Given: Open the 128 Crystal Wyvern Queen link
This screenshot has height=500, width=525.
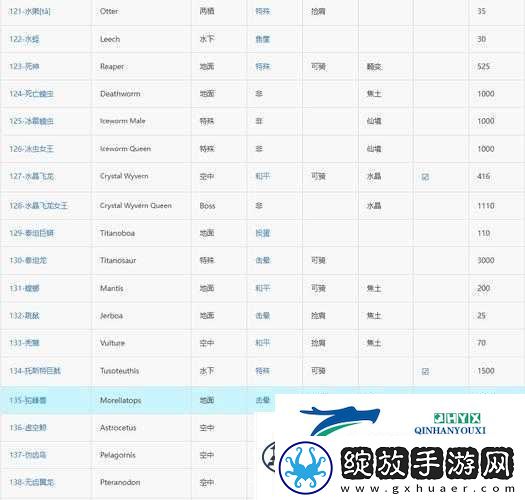Looking at the screenshot, I should point(39,205).
